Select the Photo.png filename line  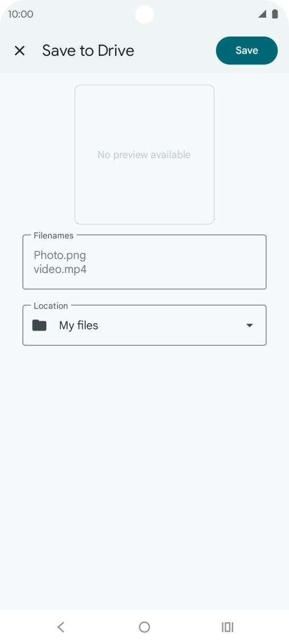point(60,255)
